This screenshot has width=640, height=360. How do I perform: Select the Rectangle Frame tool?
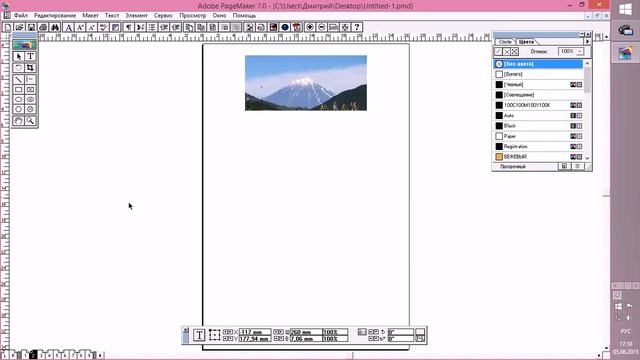click(x=30, y=89)
